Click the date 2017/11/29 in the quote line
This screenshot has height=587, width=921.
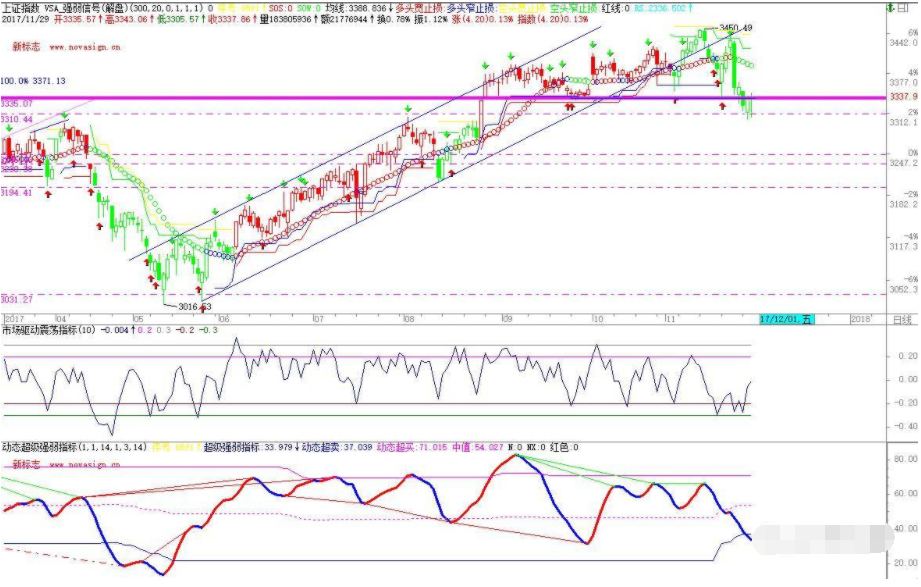[25, 19]
